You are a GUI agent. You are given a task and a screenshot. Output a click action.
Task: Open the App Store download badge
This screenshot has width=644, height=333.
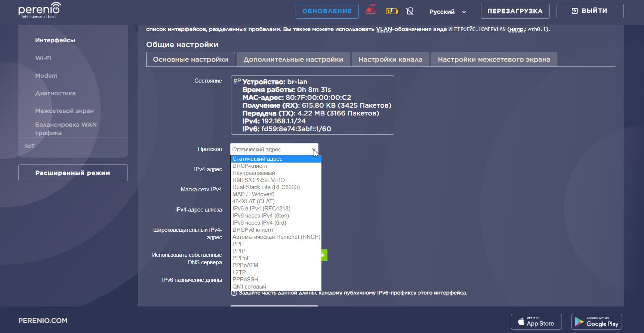[x=536, y=322]
